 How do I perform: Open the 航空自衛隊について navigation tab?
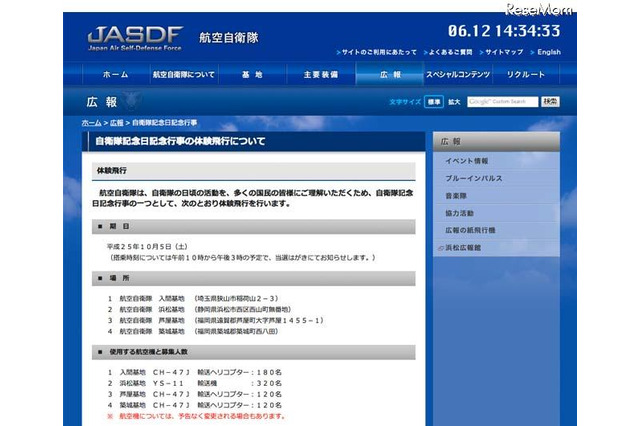coord(184,75)
